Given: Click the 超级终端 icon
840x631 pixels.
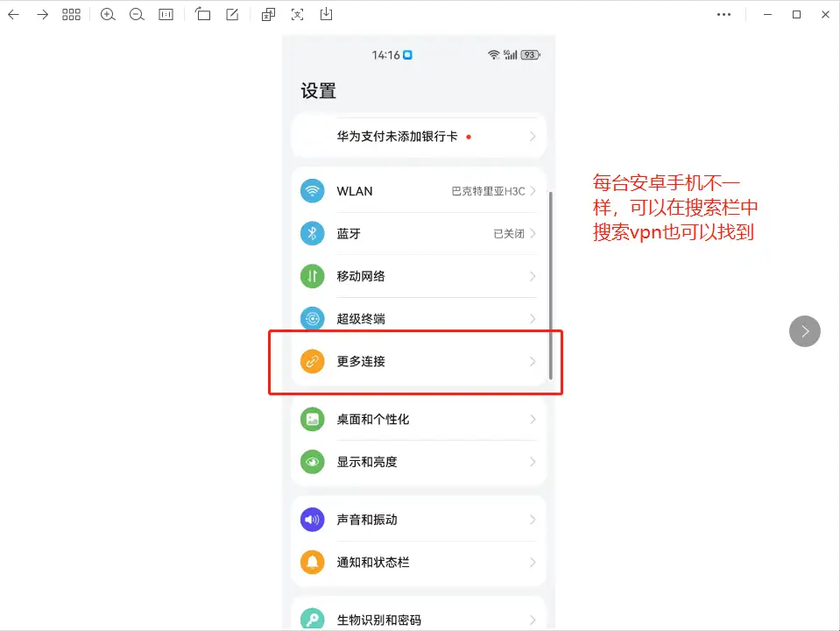Looking at the screenshot, I should coord(313,318).
